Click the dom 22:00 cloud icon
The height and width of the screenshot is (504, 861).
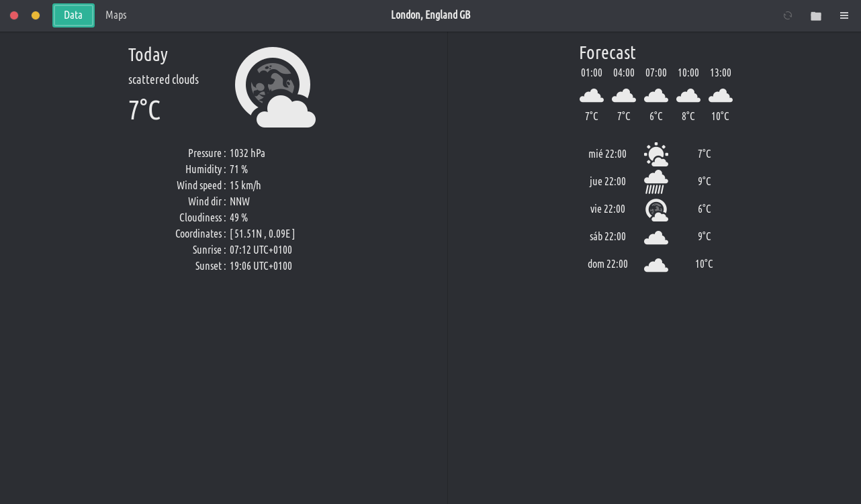pos(656,265)
